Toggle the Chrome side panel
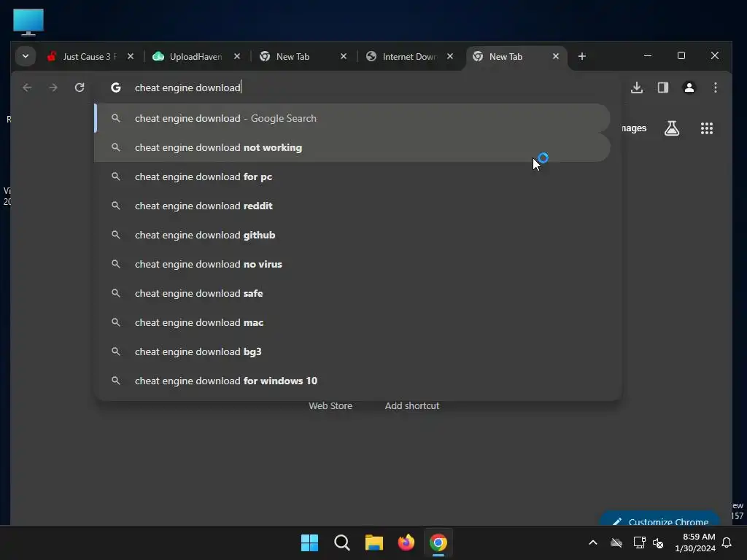The width and height of the screenshot is (747, 560). point(662,87)
